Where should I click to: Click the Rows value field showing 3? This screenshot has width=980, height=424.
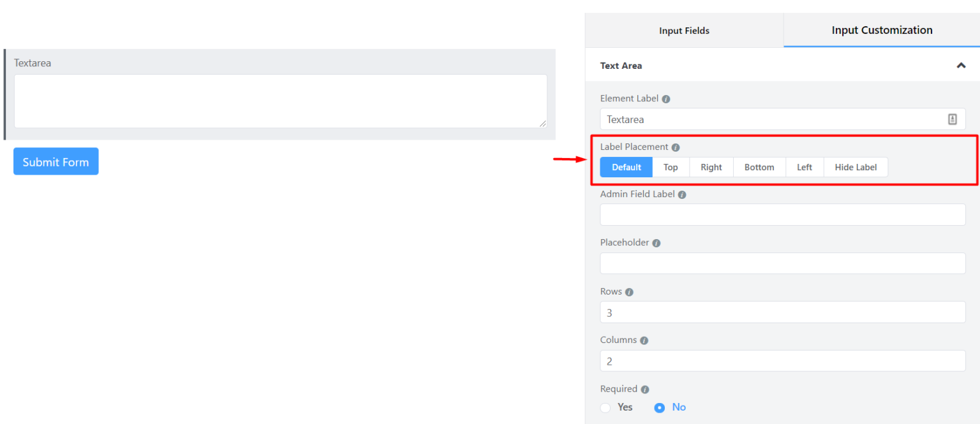tap(782, 312)
